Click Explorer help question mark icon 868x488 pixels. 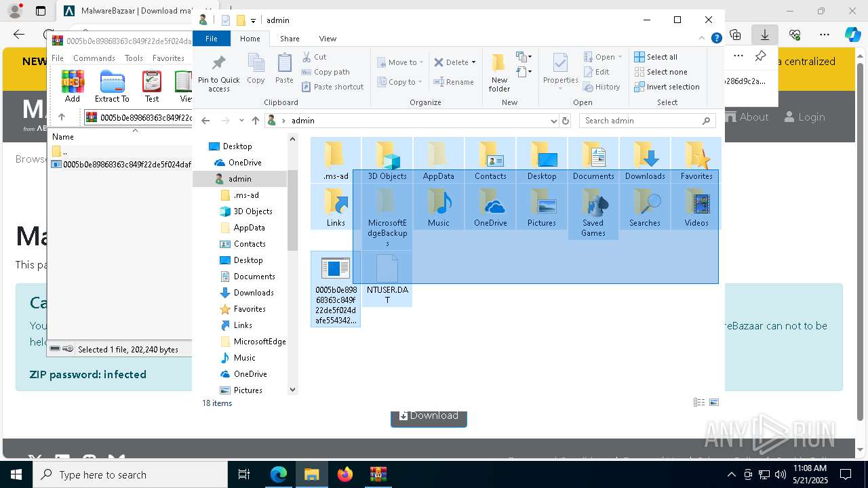click(x=716, y=39)
